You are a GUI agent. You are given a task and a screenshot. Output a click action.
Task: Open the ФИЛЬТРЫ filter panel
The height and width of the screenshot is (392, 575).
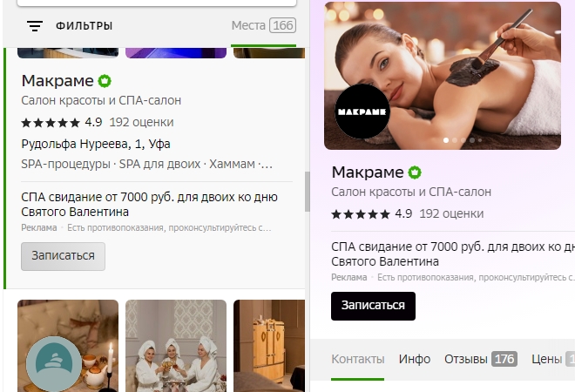pyautogui.click(x=84, y=26)
